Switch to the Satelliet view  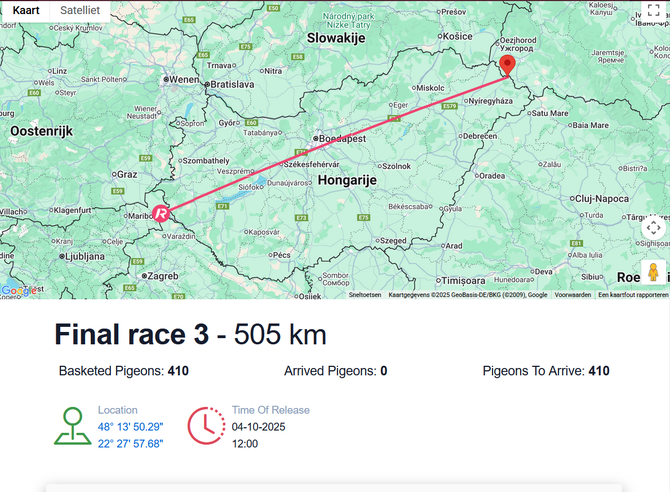pyautogui.click(x=80, y=10)
